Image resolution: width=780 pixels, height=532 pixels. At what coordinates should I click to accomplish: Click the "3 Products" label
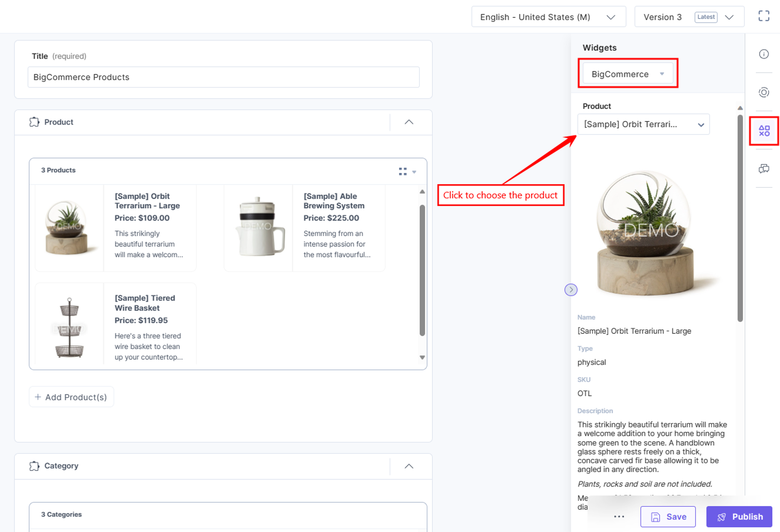click(58, 170)
